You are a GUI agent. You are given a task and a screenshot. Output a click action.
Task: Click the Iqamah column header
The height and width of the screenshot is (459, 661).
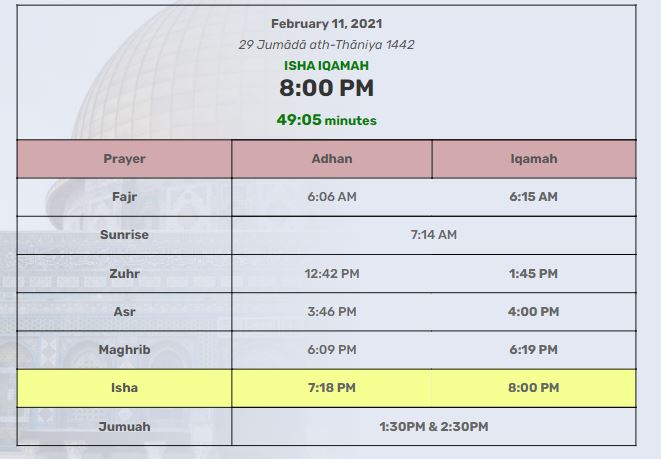tap(533, 159)
